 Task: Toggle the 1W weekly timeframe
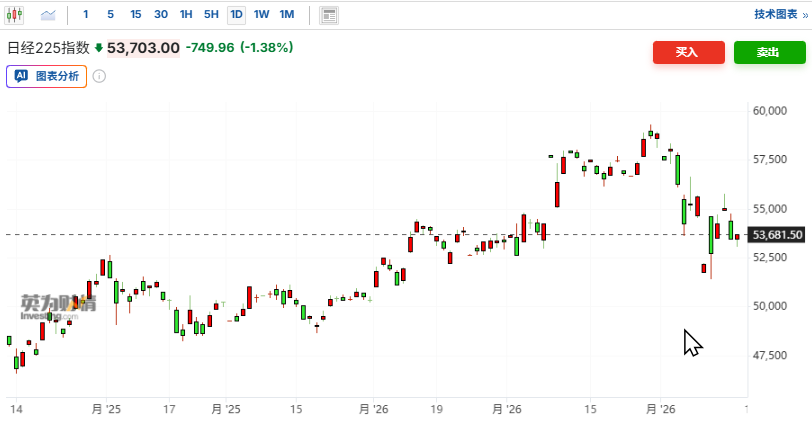[x=261, y=15]
